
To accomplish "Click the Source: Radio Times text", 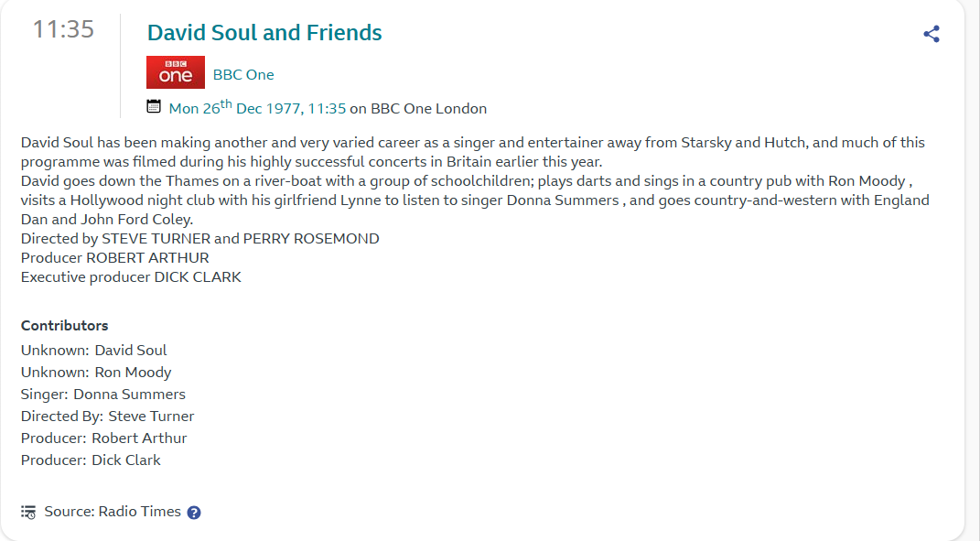I will click(x=112, y=512).
